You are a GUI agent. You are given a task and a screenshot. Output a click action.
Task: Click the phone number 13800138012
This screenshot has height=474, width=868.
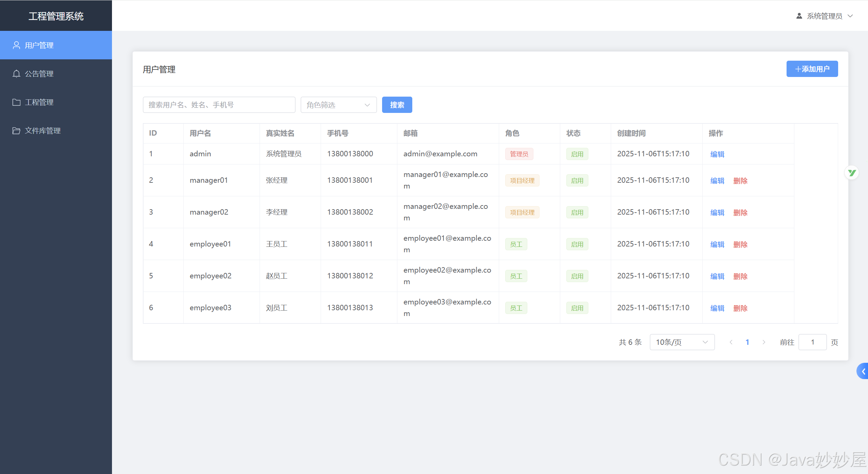point(350,276)
